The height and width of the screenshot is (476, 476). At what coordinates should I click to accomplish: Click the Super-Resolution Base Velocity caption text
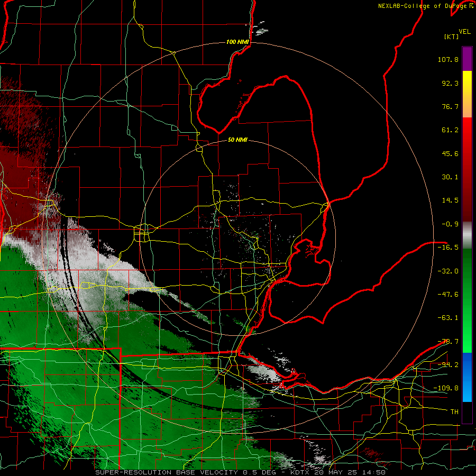241,472
